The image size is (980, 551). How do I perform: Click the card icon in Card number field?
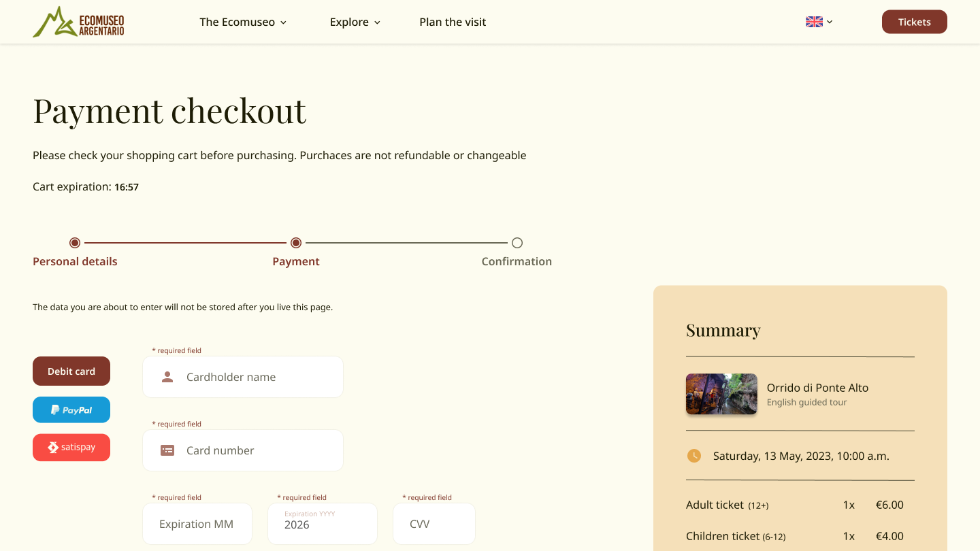tap(167, 450)
